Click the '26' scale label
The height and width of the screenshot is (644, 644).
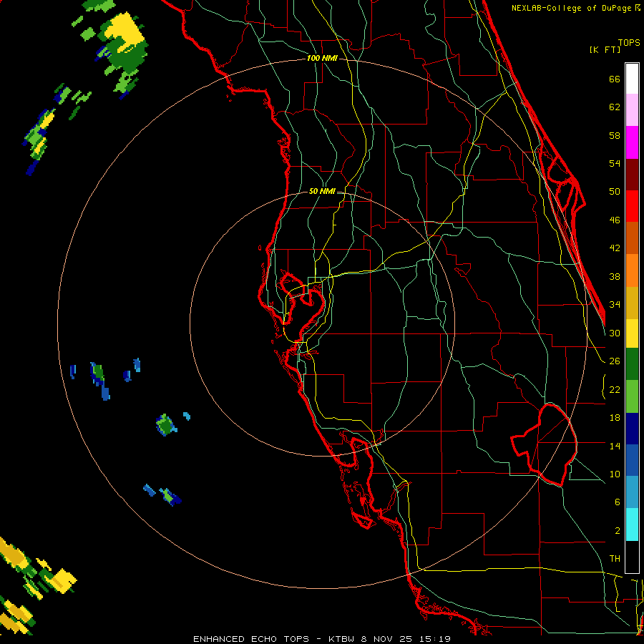point(615,361)
